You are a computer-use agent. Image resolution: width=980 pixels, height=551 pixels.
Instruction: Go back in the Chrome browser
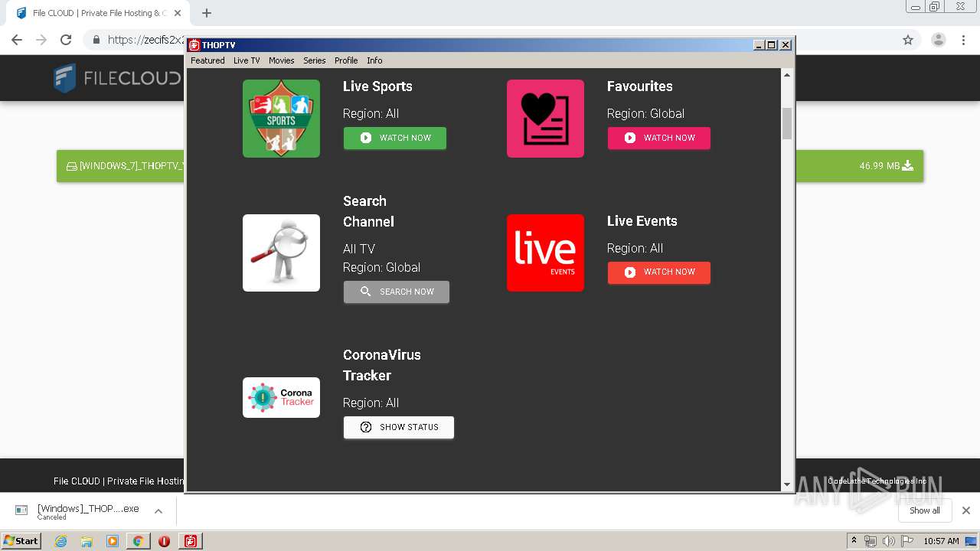(x=17, y=40)
